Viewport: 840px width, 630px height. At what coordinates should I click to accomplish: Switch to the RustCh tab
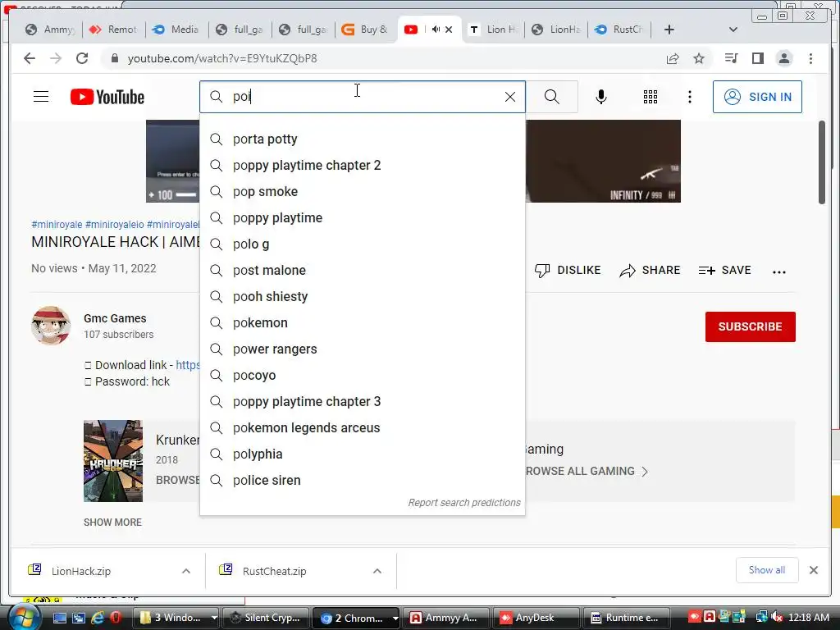coord(620,30)
